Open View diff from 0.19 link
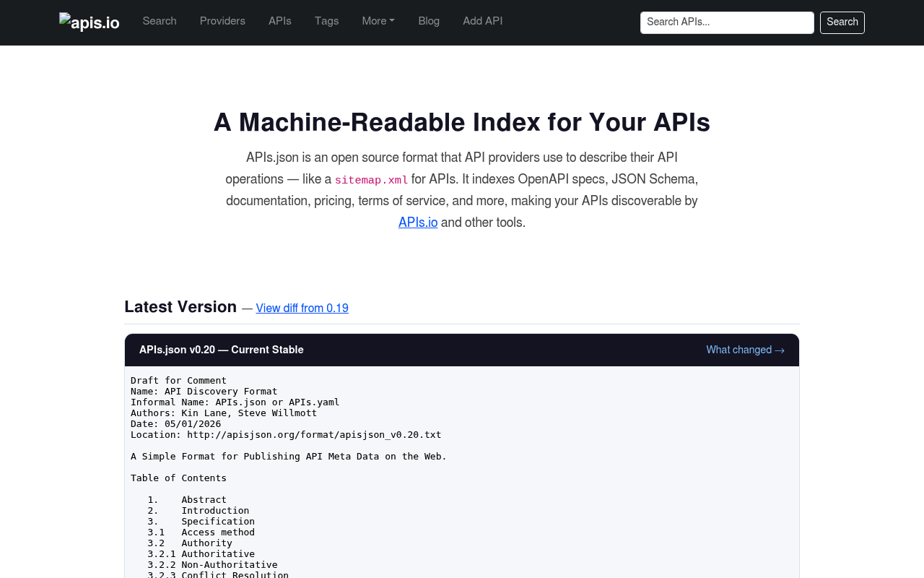Viewport: 924px width, 578px height. 302,309
